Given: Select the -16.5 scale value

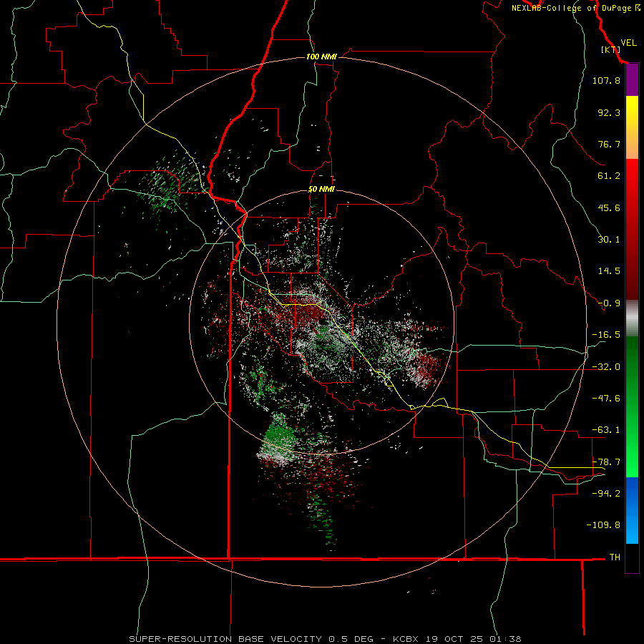Looking at the screenshot, I should [606, 335].
